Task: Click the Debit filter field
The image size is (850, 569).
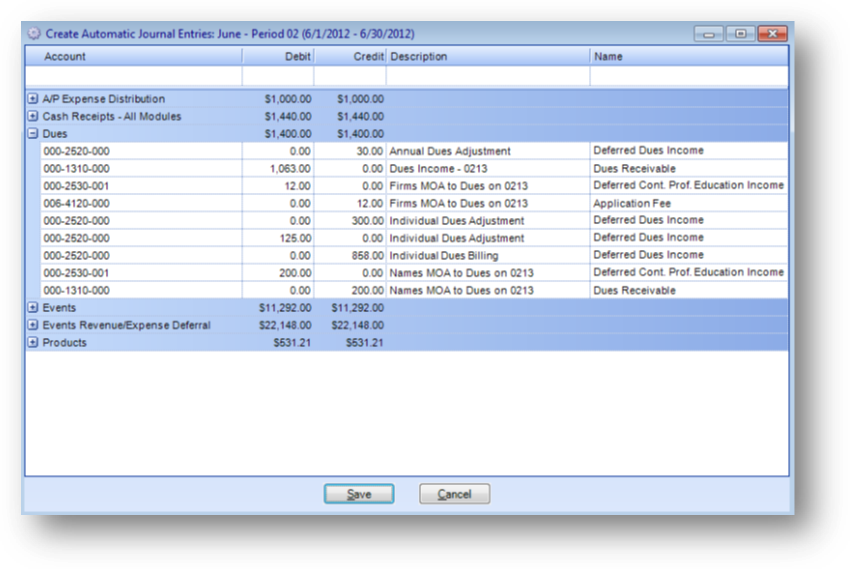Action: 278,76
